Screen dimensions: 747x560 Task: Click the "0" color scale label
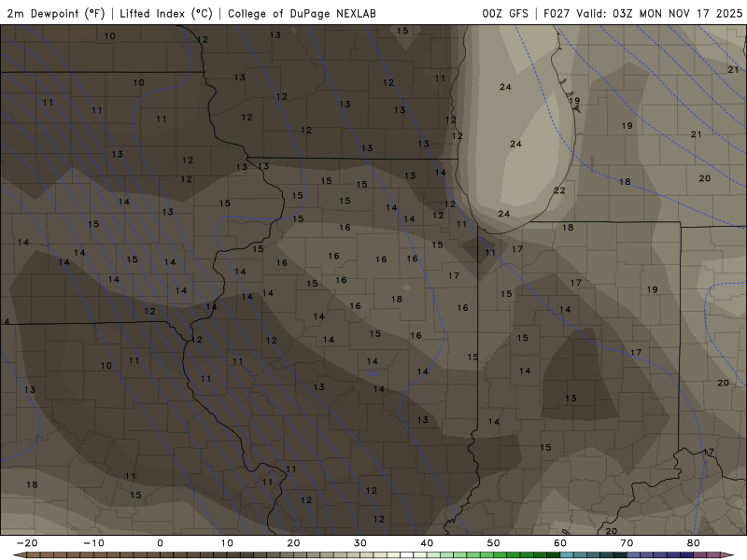[x=160, y=543]
